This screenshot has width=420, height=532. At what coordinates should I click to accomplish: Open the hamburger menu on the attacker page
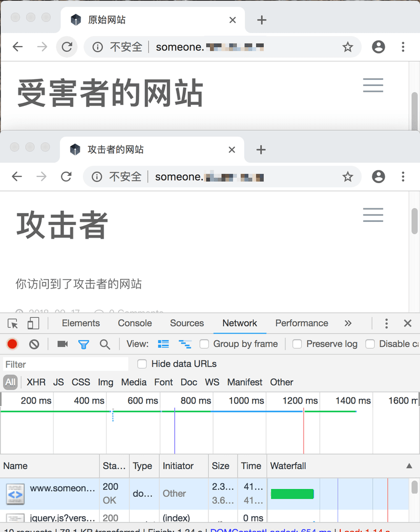click(x=373, y=215)
